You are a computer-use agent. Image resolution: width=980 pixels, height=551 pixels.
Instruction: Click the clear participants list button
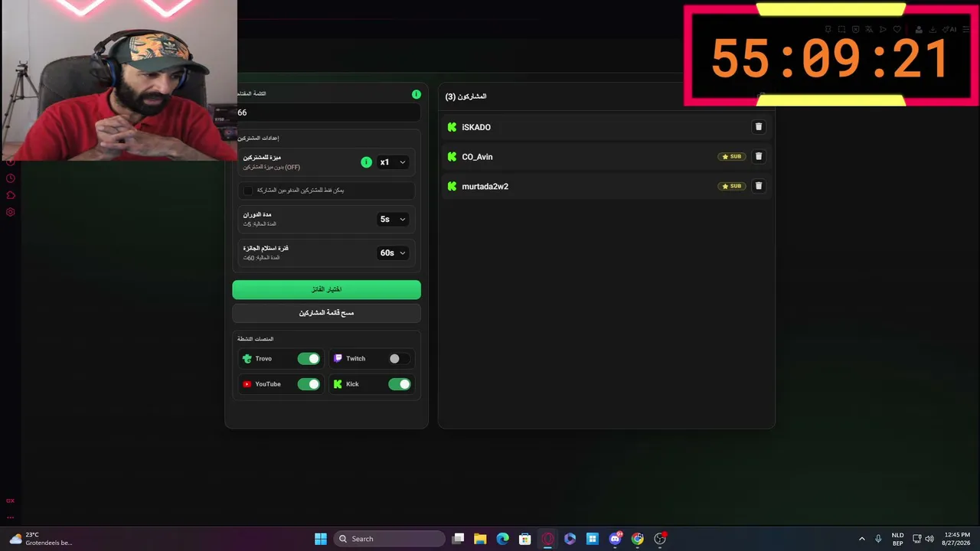pos(326,313)
